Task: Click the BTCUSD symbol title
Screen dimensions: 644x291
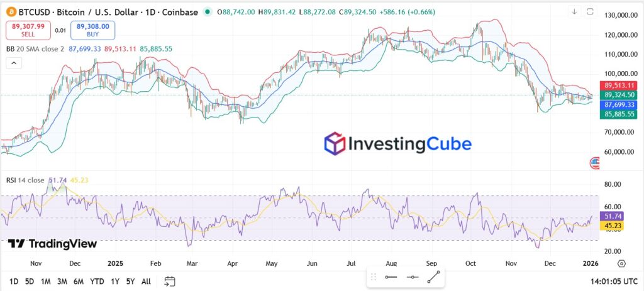Action: [107, 12]
